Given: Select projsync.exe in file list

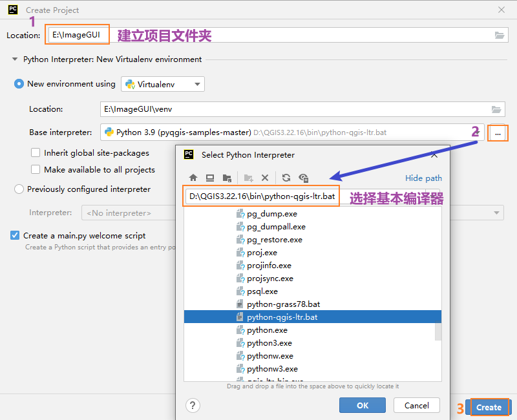Looking at the screenshot, I should click(313, 278).
